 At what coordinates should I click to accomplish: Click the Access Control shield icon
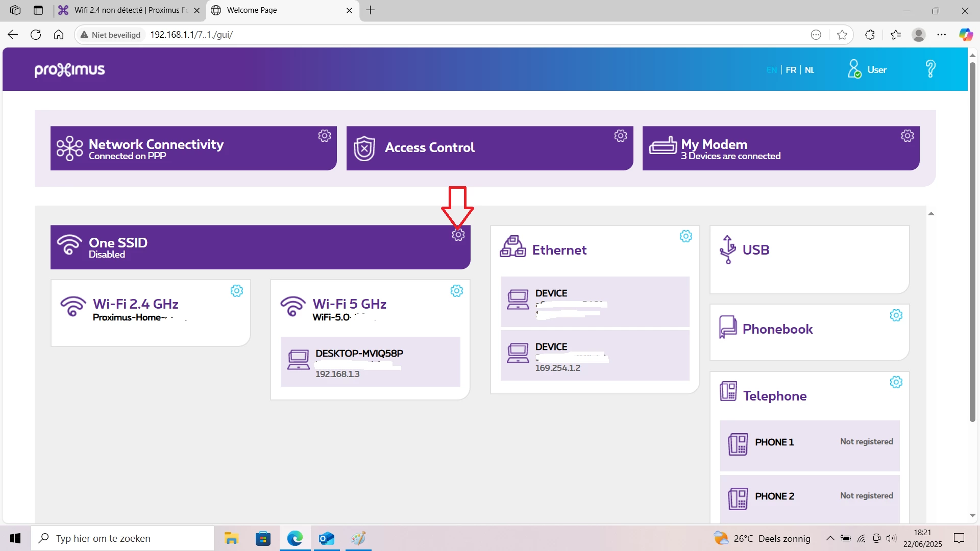(364, 148)
